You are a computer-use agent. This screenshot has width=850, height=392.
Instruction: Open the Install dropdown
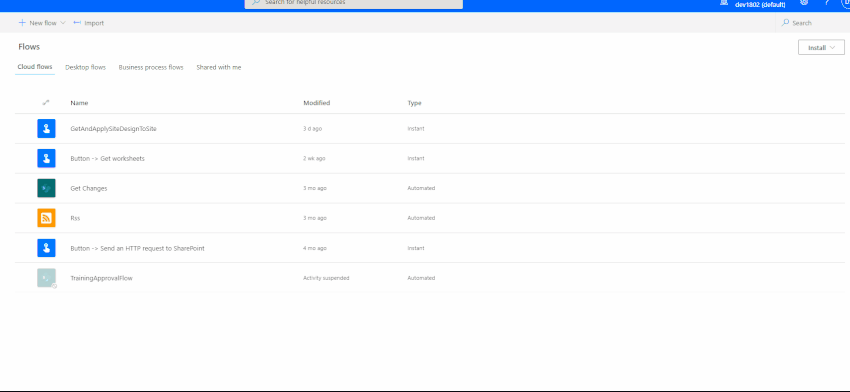click(821, 48)
